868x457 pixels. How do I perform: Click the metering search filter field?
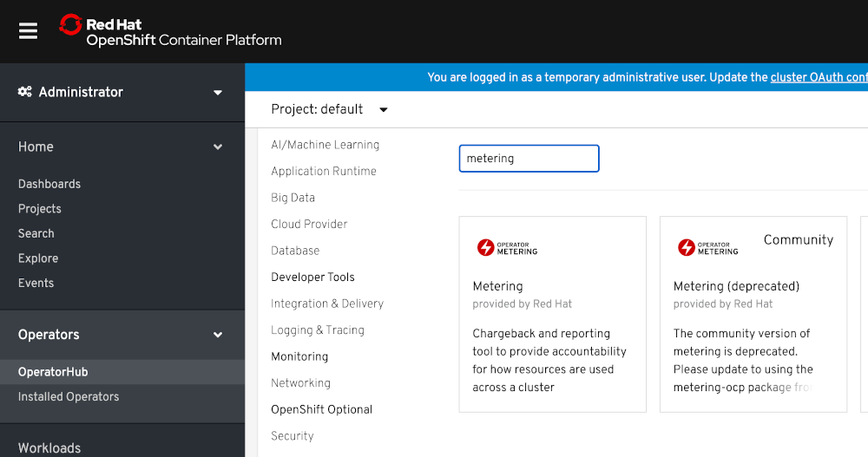tap(529, 159)
